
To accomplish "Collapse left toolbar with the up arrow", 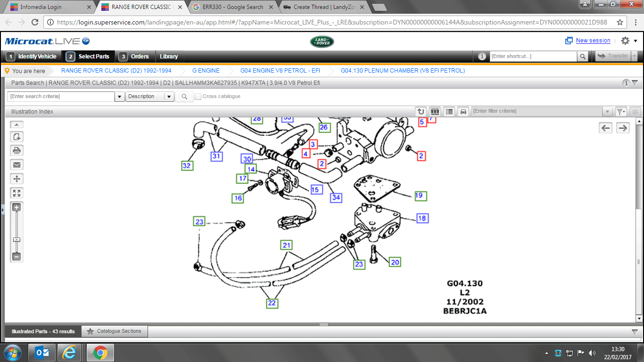I will (x=17, y=125).
